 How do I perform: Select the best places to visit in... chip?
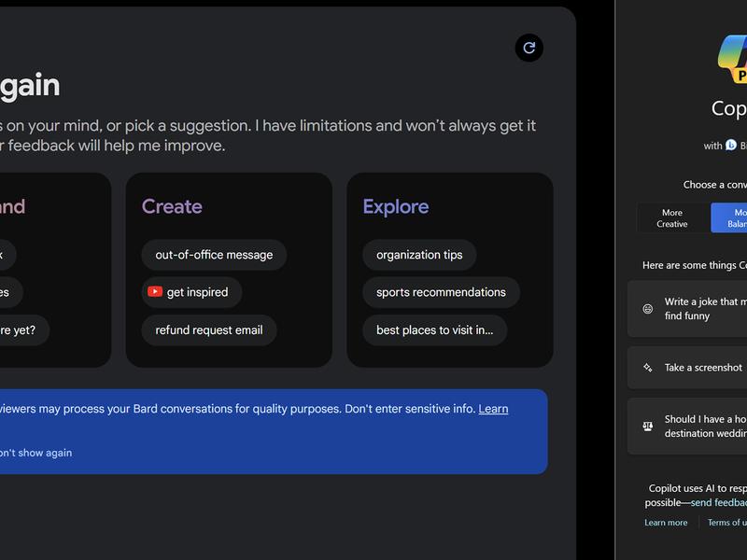point(435,330)
